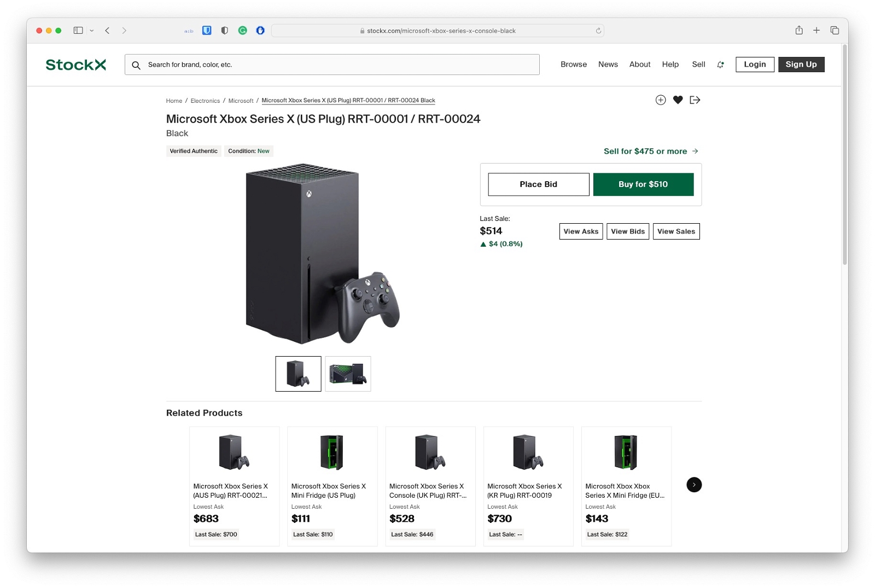Open the AUS Plug Xbox Series X card
Viewport: 875px width, 588px height.
point(234,486)
